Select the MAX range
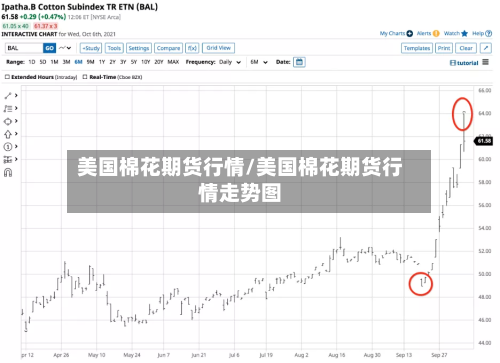The width and height of the screenshot is (500, 363). 173,62
